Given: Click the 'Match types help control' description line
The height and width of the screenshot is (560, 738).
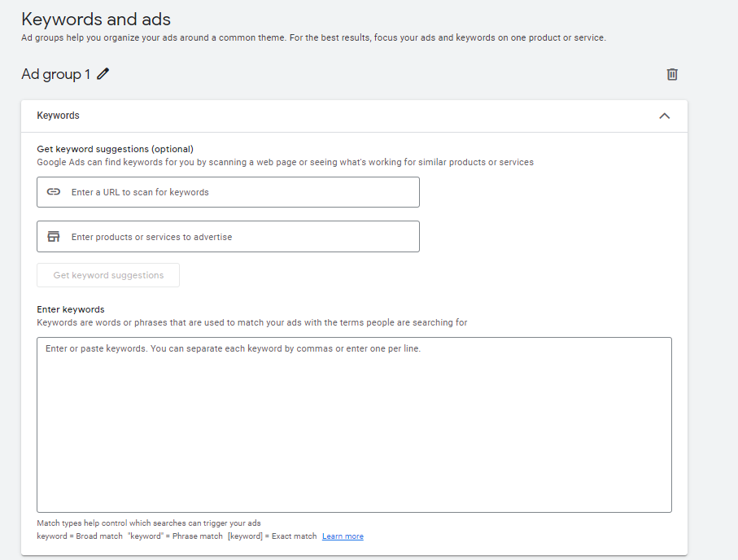Looking at the screenshot, I should pos(149,523).
